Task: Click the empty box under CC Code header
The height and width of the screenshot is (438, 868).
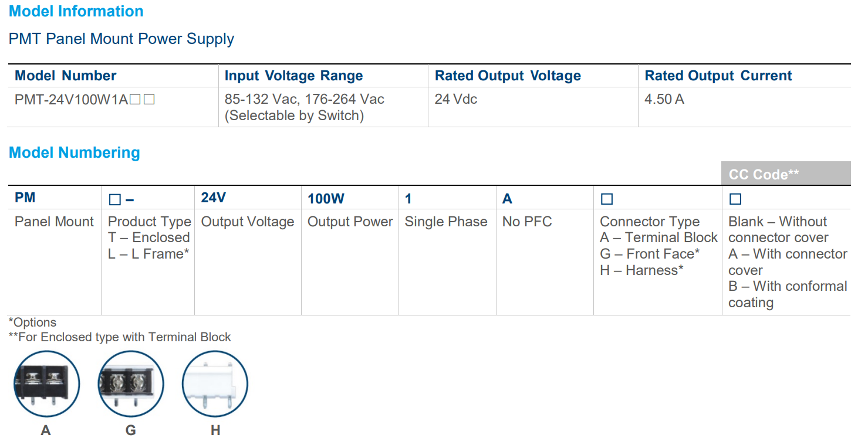Action: tap(735, 199)
